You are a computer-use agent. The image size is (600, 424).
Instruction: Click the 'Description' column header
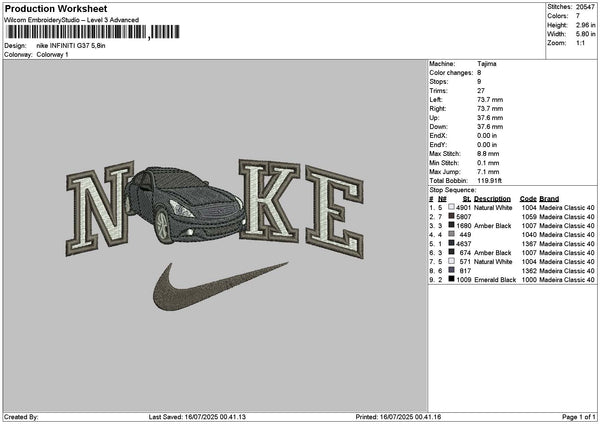pyautogui.click(x=492, y=199)
